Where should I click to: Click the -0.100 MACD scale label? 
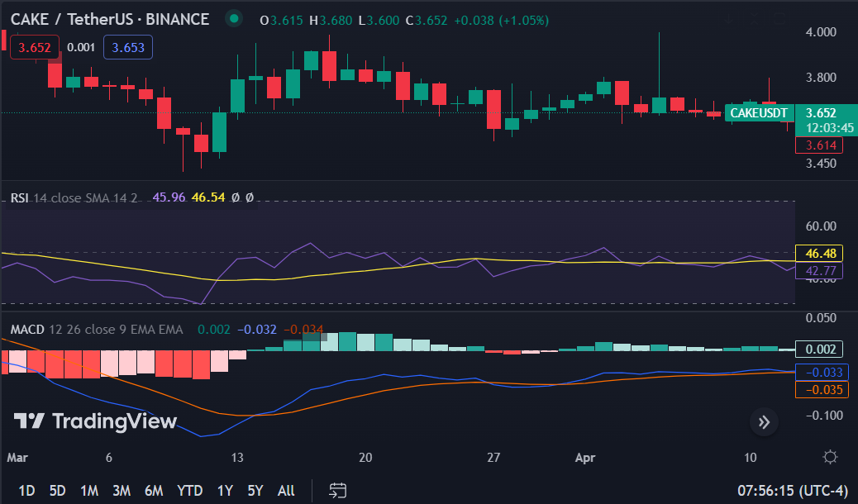824,416
